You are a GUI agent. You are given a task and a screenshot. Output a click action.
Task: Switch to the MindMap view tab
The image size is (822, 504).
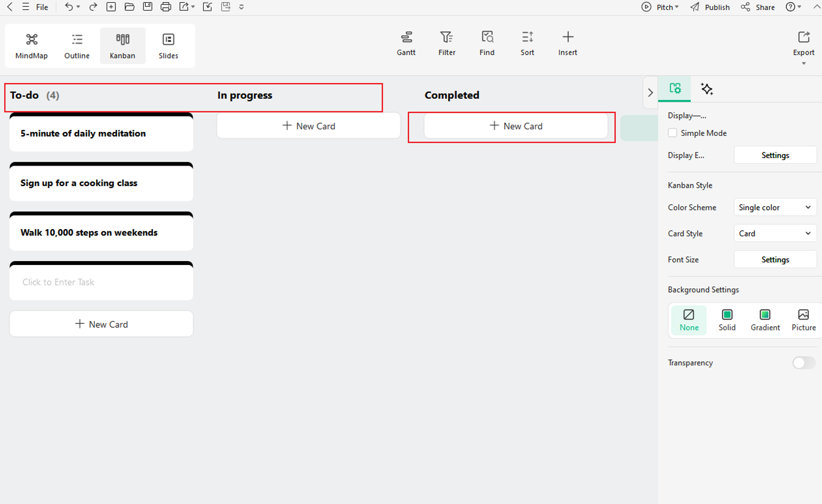31,46
